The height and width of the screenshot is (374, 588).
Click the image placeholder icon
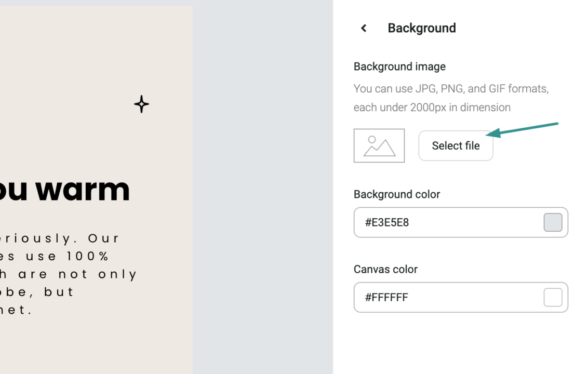tap(379, 145)
